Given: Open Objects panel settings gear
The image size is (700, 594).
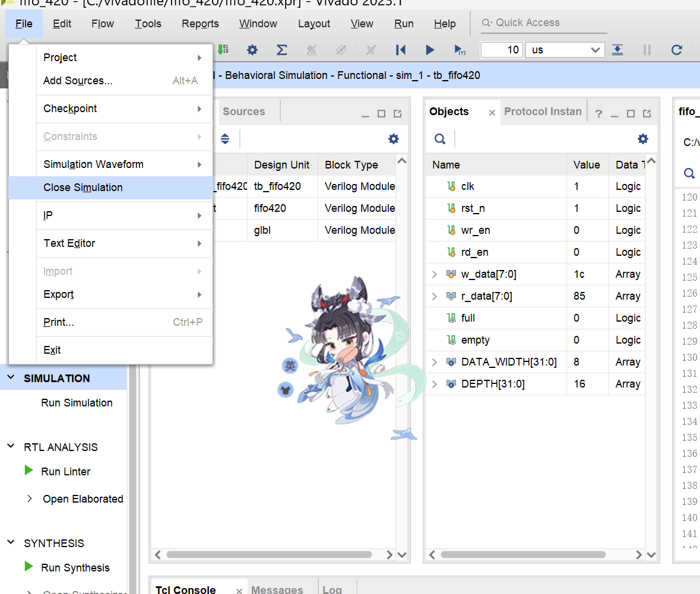Looking at the screenshot, I should (x=642, y=139).
